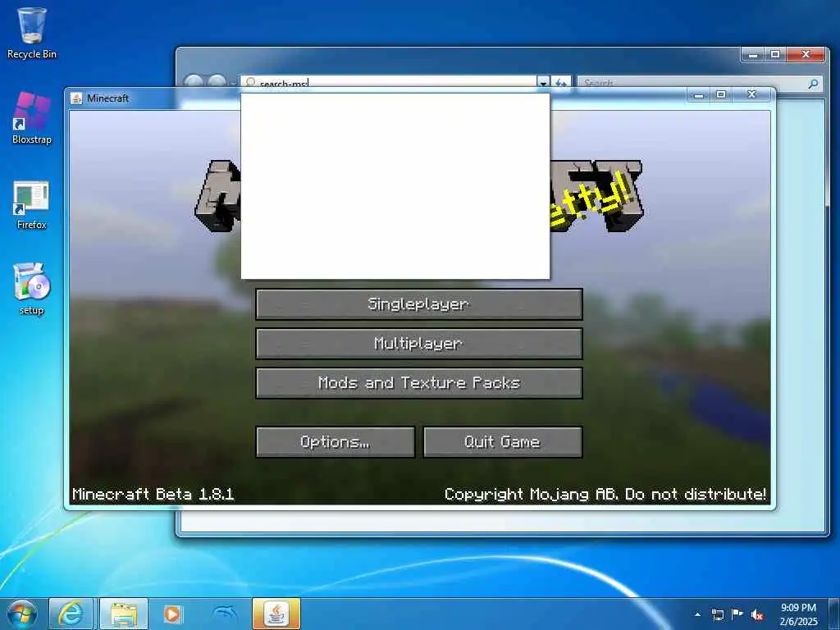Image resolution: width=840 pixels, height=630 pixels.
Task: Open the Multiplayer menu
Action: coord(419,344)
